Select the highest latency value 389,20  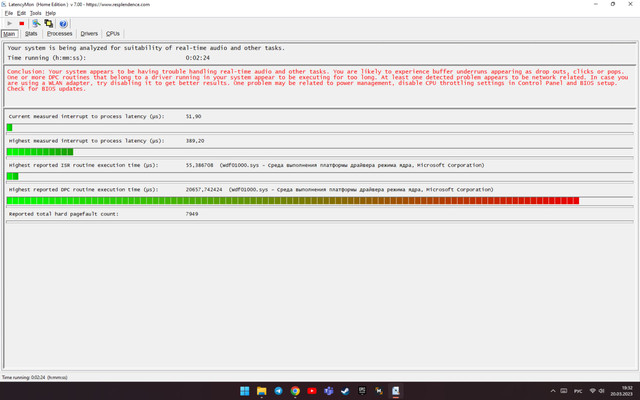point(195,141)
